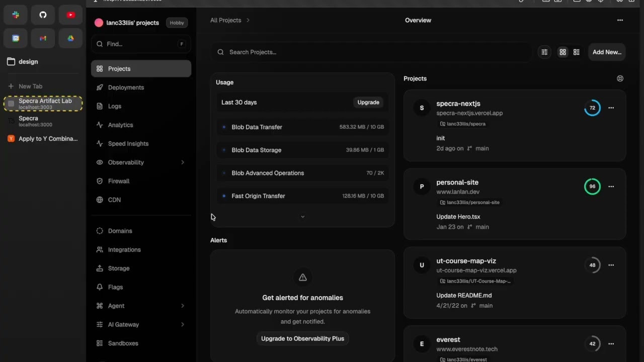Open Sandboxes icon in sidebar
The height and width of the screenshot is (362, 644).
coord(100,343)
